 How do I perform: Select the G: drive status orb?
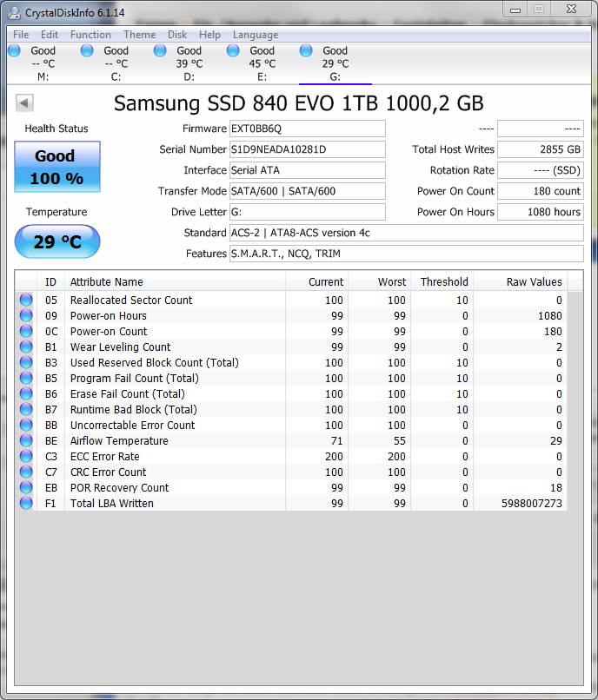306,50
